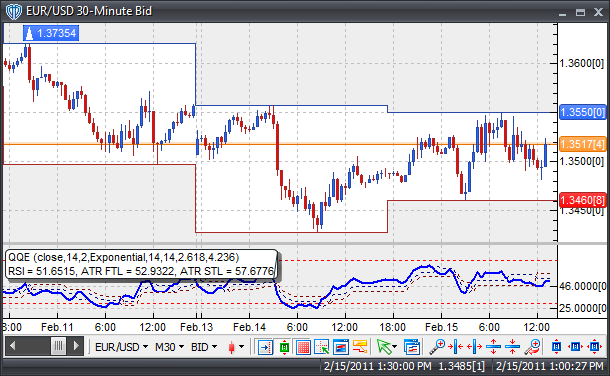
Task: Click the 1.37354 price marker flag
Action: (x=51, y=33)
